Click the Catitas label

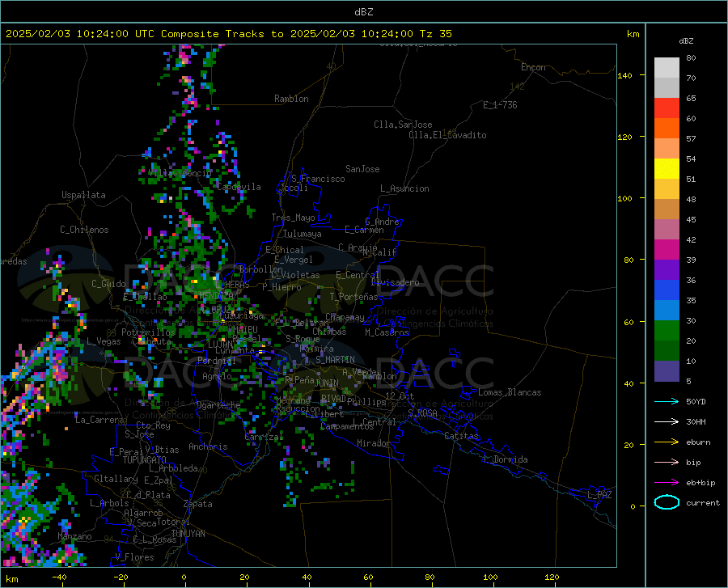461,436
